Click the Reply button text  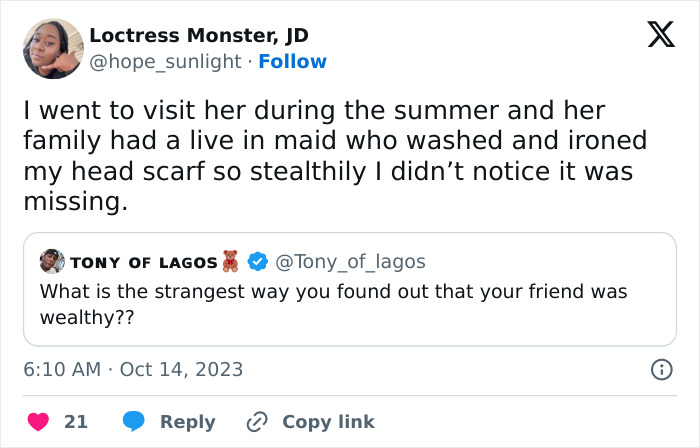pyautogui.click(x=188, y=422)
